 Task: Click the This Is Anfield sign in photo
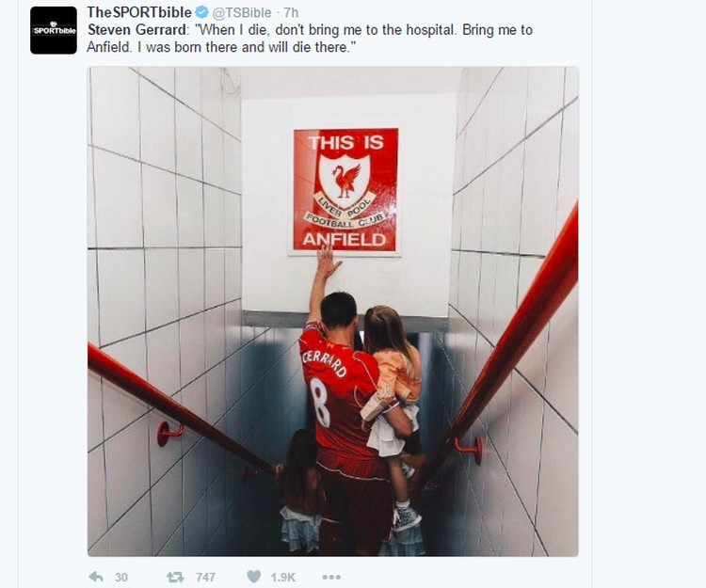coord(345,190)
